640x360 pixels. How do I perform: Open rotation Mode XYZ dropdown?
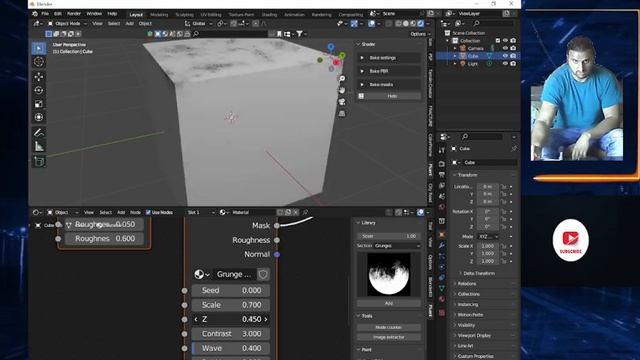point(488,236)
